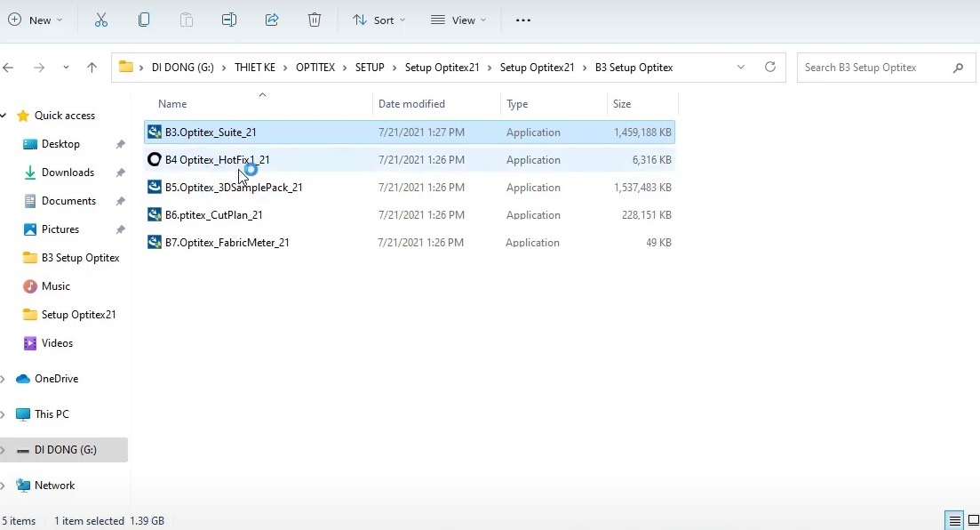The height and width of the screenshot is (530, 980).
Task: Click the Delete trash icon
Action: (x=315, y=20)
